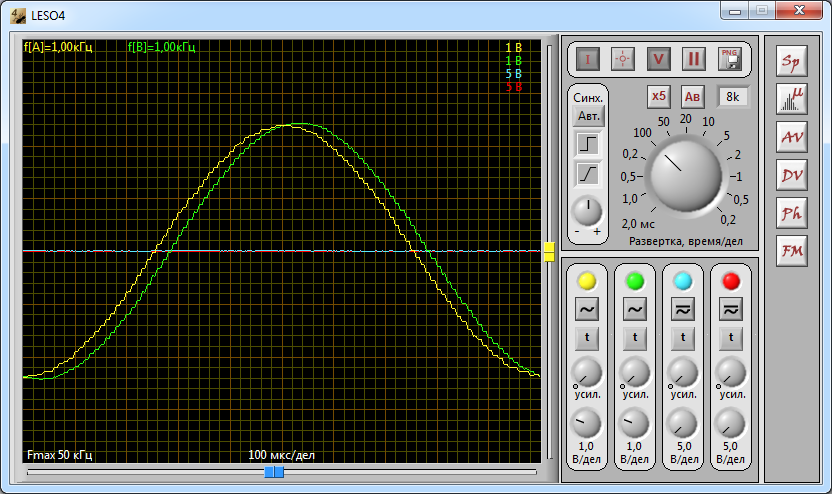Minimize the LESO4 window
This screenshot has height=494, width=832.
point(735,11)
